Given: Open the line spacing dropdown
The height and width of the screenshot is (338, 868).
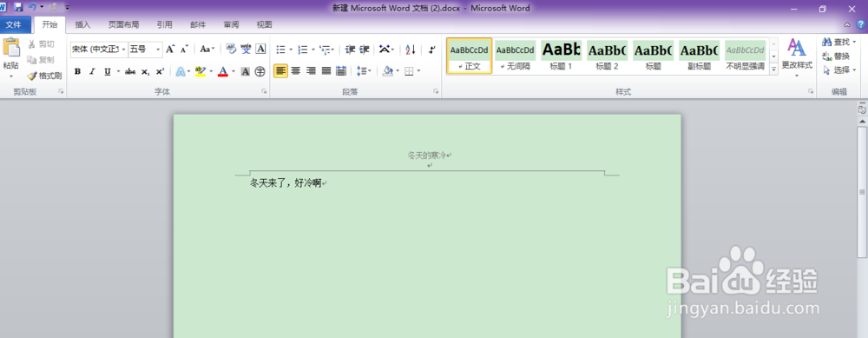Looking at the screenshot, I should [x=363, y=71].
